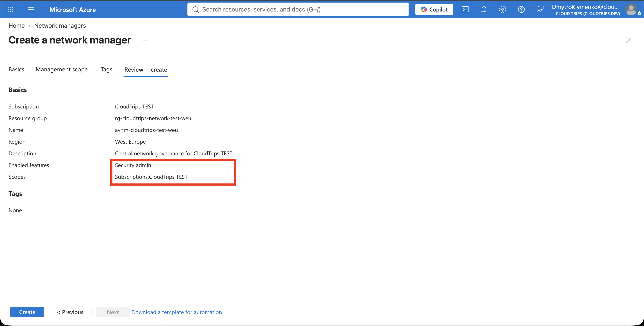Open portal settings gear icon
644x326 pixels.
coord(503,10)
